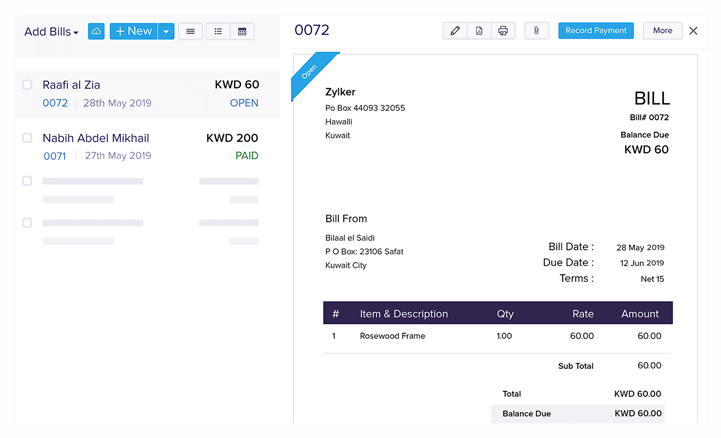Click the + New bill button
Image resolution: width=721 pixels, height=438 pixels.
[133, 31]
